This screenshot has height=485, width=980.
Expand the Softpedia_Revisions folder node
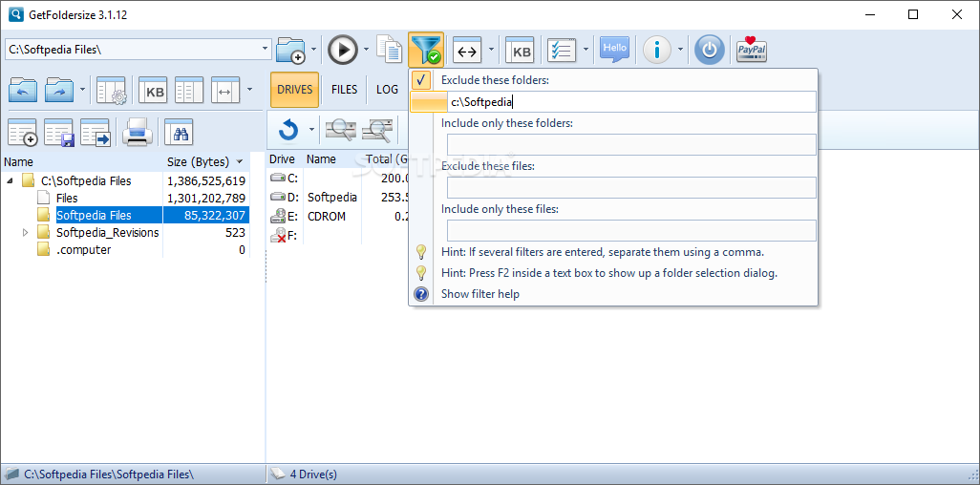26,233
